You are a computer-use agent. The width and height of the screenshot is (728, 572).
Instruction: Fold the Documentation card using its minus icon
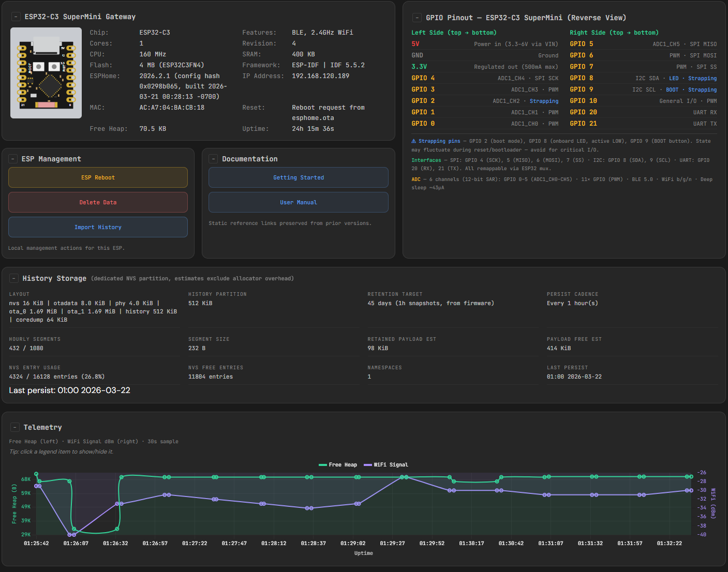click(214, 159)
